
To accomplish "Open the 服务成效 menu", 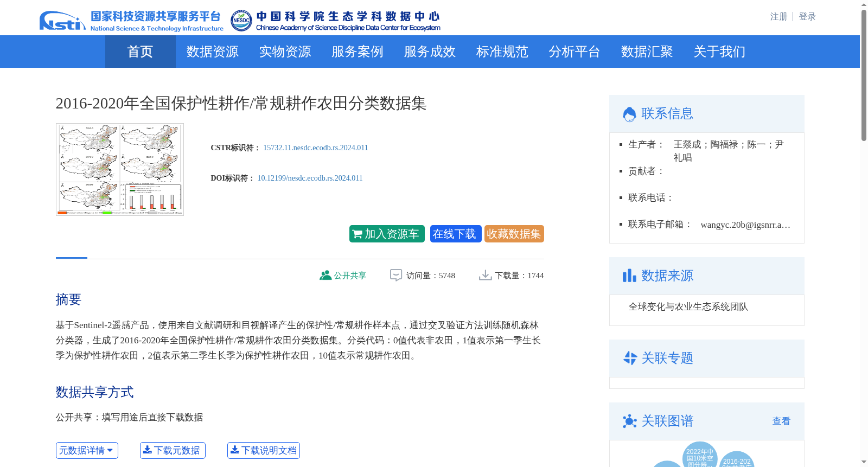I will click(430, 52).
